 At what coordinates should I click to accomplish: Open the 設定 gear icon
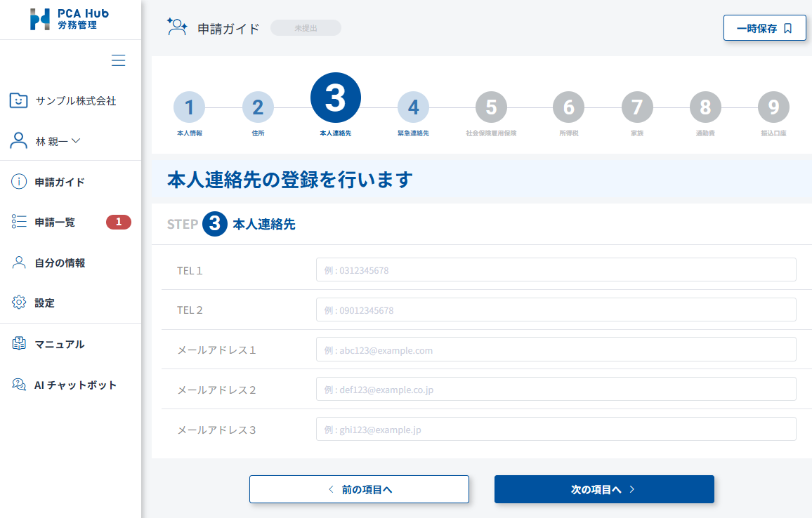coord(18,303)
